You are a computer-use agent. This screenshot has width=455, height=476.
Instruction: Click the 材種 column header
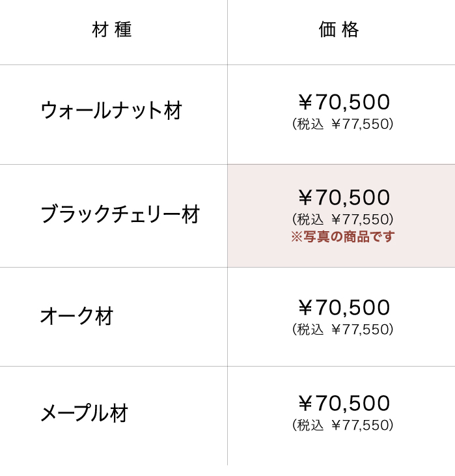(113, 31)
